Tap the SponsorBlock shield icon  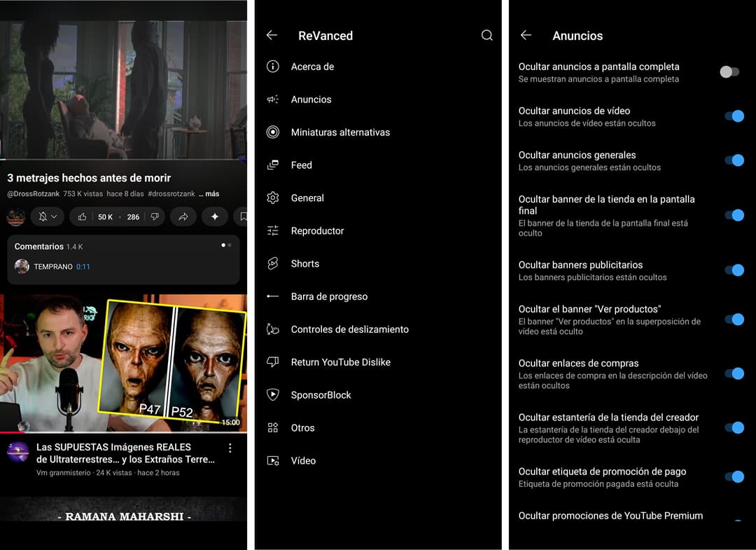point(273,394)
